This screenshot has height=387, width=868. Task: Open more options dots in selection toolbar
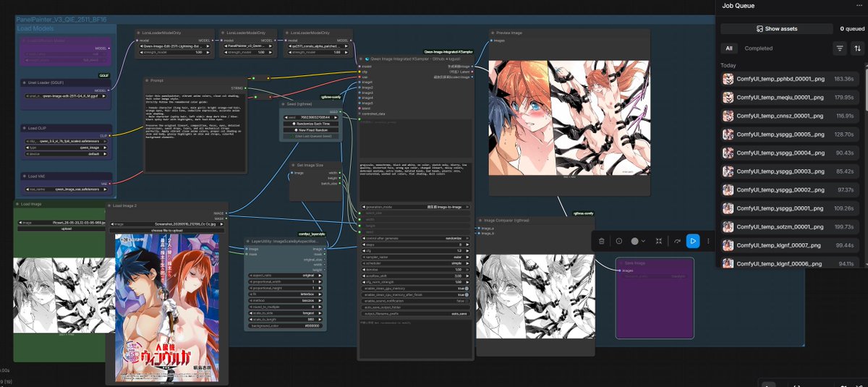tap(709, 241)
